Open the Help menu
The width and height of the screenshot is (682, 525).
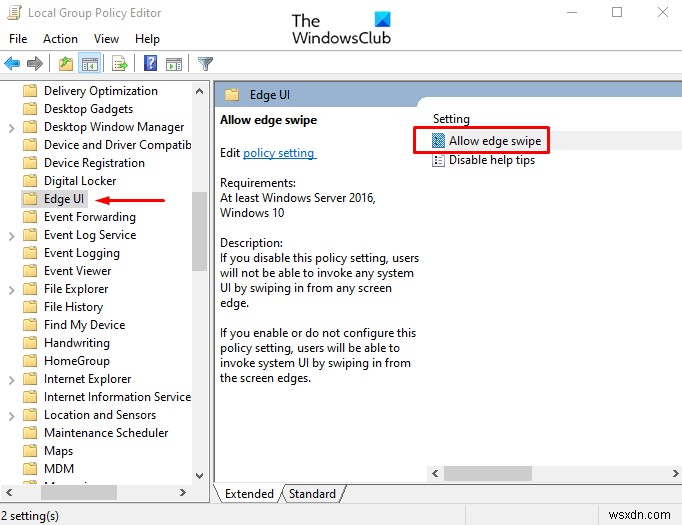click(147, 39)
